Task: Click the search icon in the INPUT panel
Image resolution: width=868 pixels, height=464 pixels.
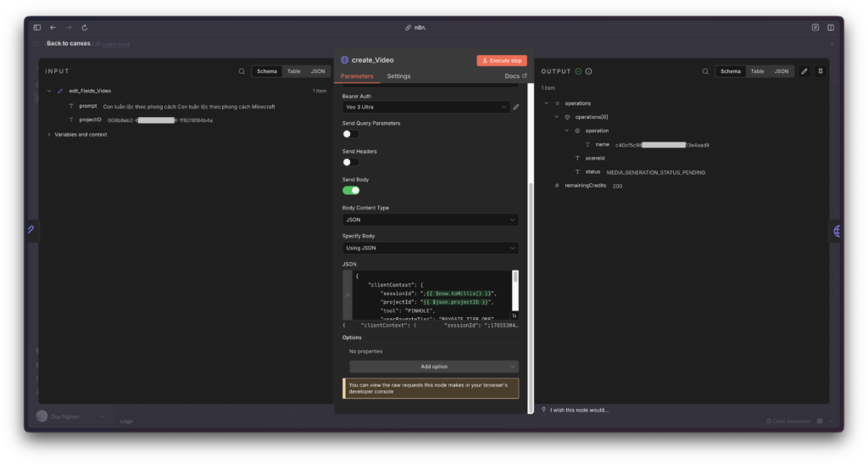Action: click(242, 71)
